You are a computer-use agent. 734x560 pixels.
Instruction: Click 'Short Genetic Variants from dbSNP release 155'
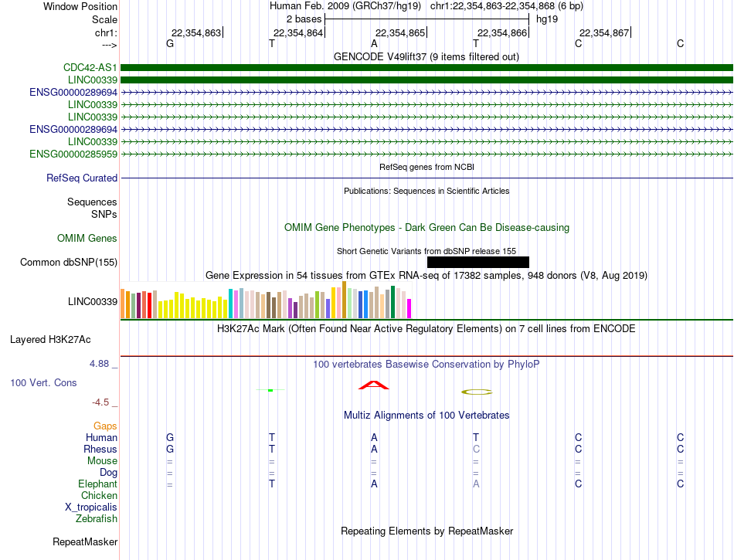click(x=426, y=251)
